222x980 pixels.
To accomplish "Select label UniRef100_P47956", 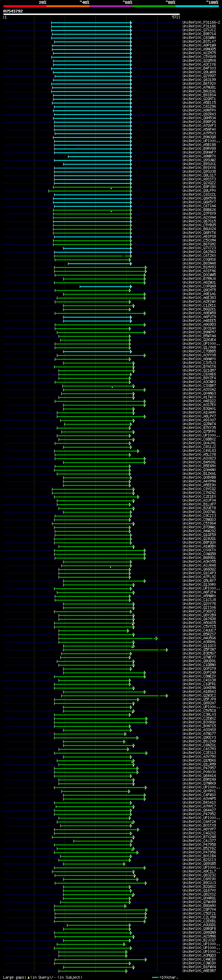I will point(199,852).
